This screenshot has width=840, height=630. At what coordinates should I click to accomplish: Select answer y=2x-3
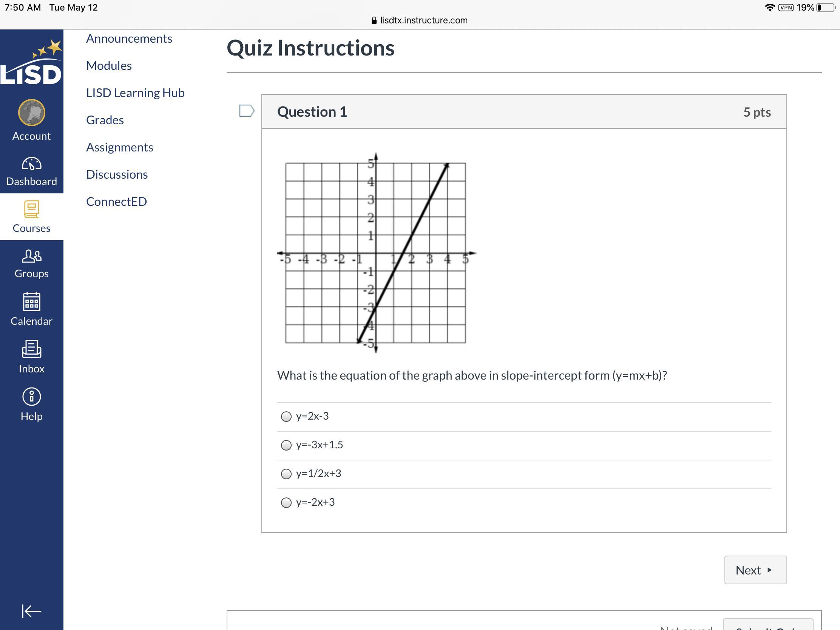click(286, 417)
